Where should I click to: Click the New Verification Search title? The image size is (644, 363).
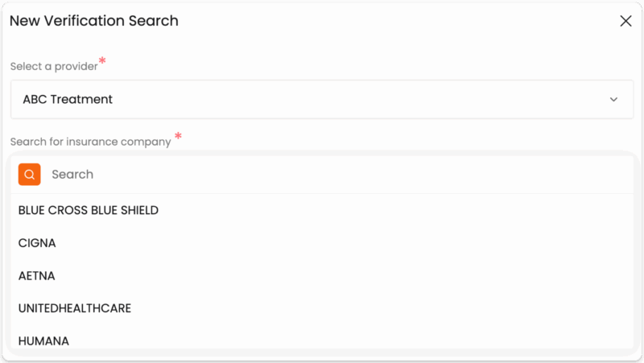click(94, 21)
